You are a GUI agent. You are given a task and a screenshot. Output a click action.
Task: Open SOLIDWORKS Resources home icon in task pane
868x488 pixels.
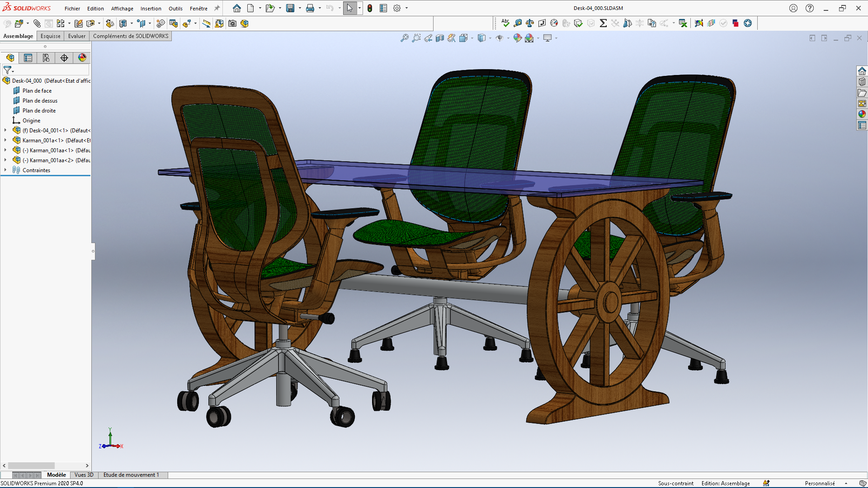tap(862, 71)
